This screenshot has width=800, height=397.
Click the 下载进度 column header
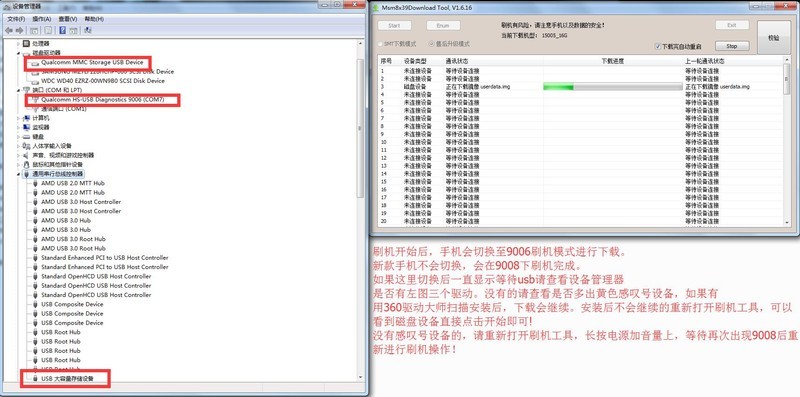click(x=613, y=61)
